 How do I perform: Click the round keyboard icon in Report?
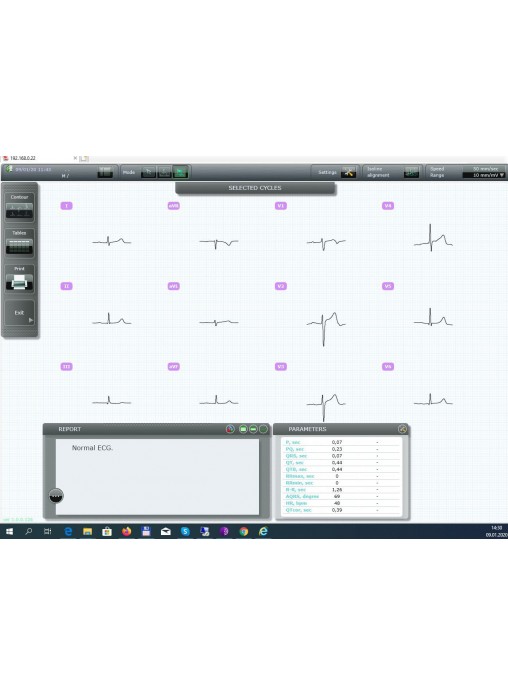[56, 496]
